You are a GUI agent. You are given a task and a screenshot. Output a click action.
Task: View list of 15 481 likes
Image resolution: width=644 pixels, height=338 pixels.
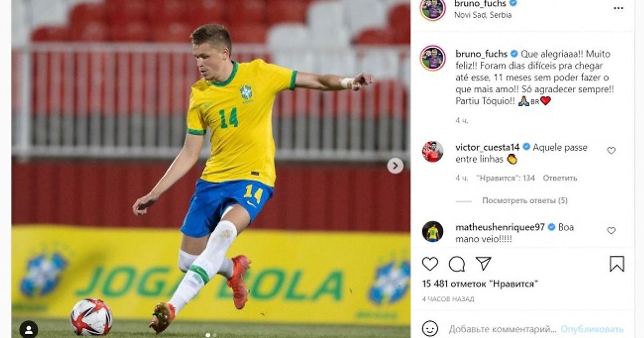[480, 284]
